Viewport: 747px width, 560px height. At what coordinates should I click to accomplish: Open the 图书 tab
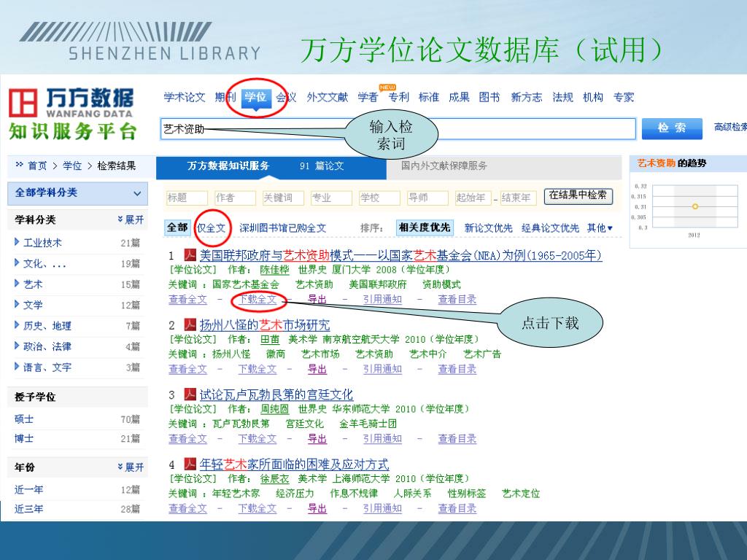[x=489, y=97]
